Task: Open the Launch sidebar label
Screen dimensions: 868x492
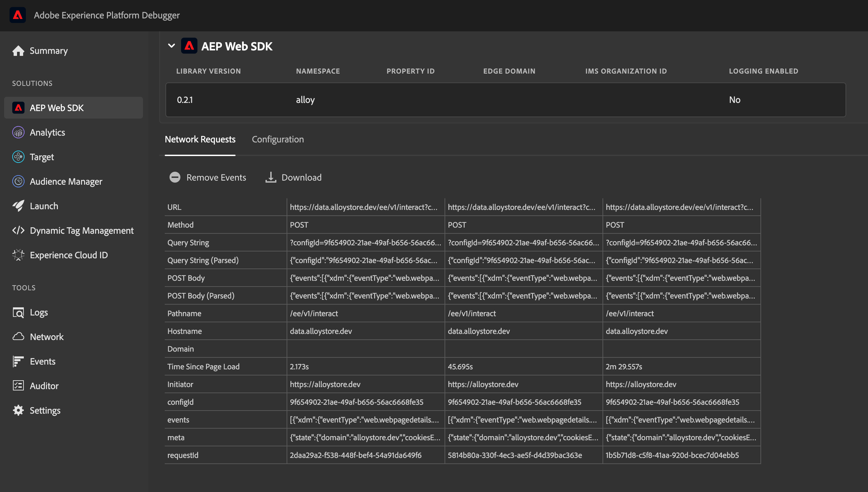Action: click(x=44, y=206)
